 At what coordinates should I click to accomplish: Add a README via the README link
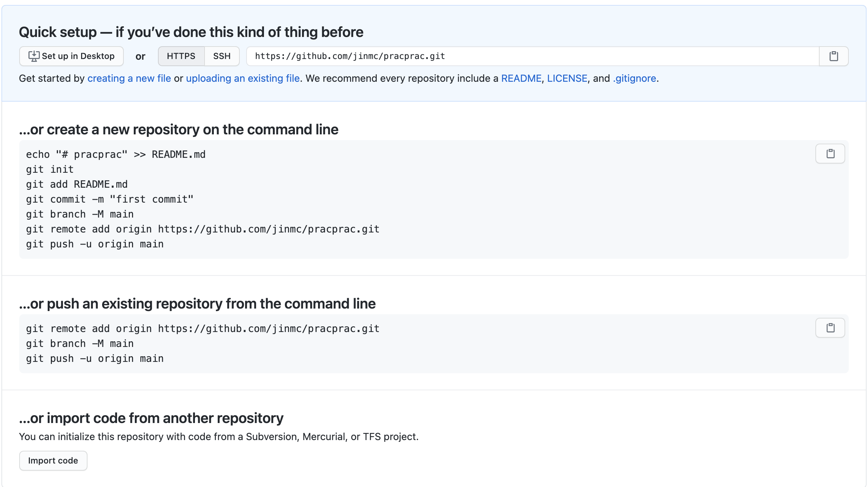tap(521, 78)
